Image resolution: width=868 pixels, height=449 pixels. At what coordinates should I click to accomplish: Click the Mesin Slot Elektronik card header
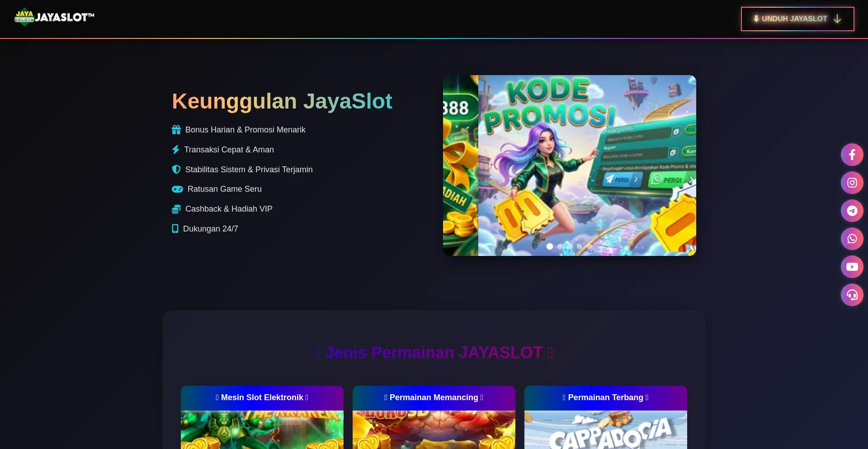(x=262, y=398)
